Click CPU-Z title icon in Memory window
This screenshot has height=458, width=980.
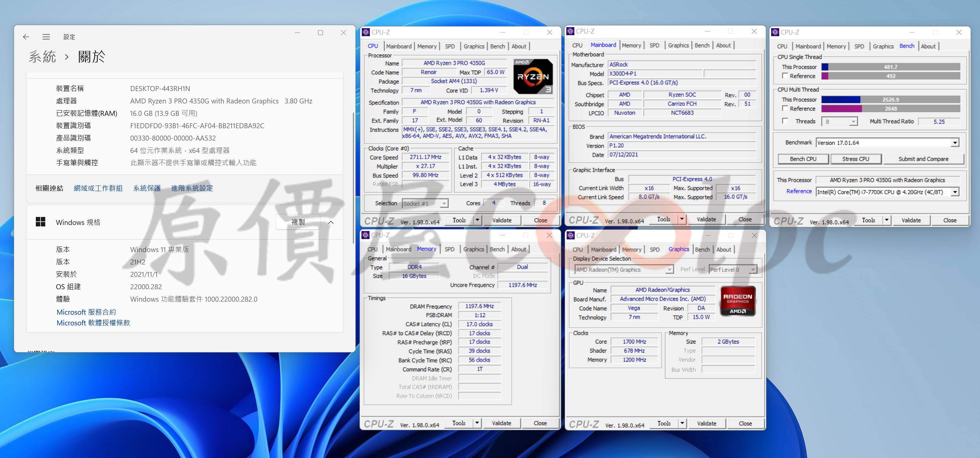click(x=365, y=235)
